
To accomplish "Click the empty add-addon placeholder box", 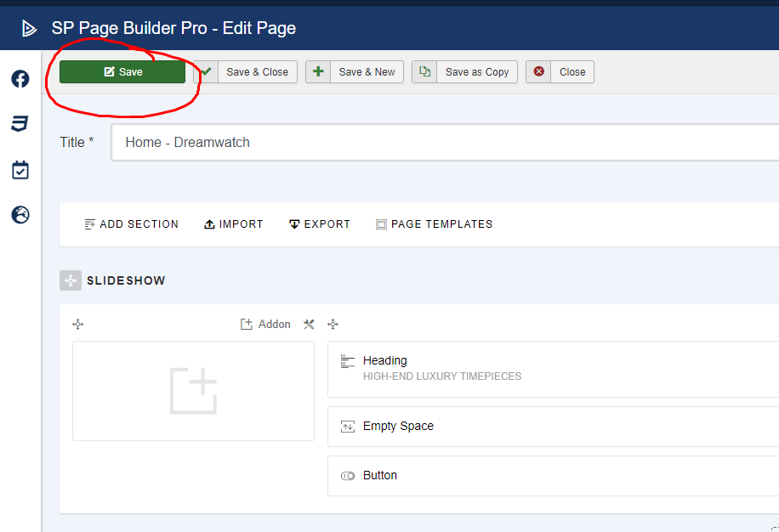I will pos(193,391).
